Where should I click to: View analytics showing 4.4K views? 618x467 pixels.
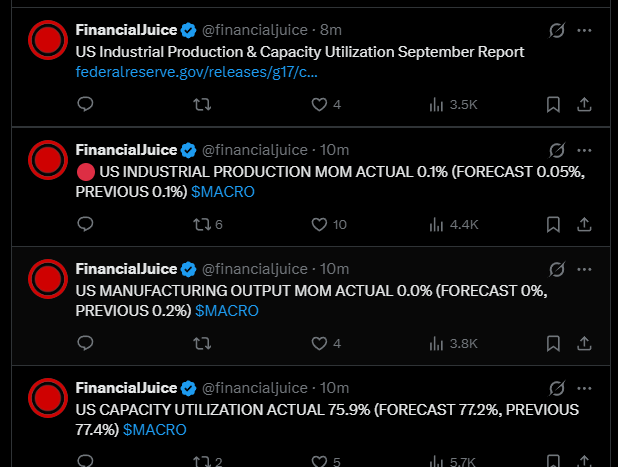click(x=453, y=224)
